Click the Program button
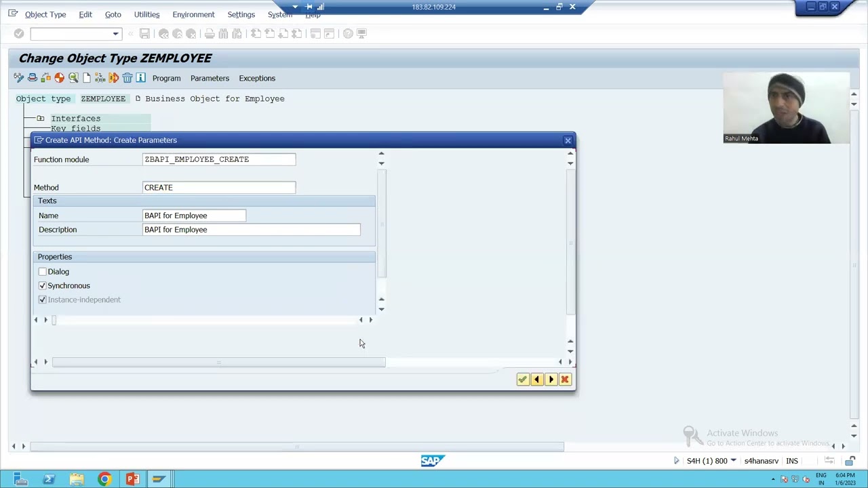 166,78
